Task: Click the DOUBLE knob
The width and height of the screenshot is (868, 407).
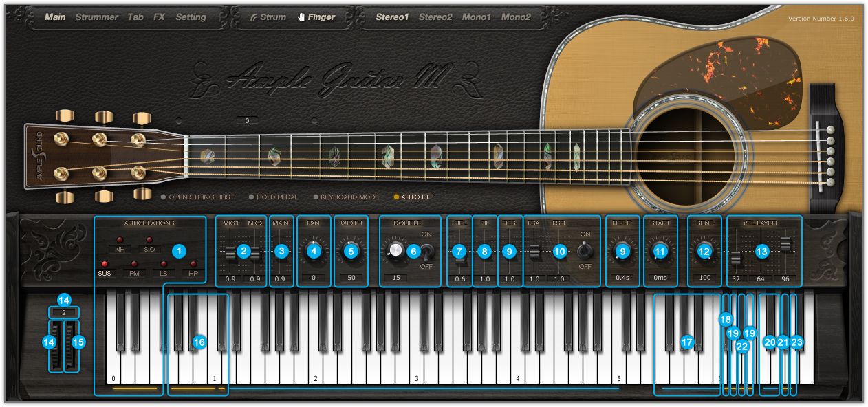Action: 396,252
